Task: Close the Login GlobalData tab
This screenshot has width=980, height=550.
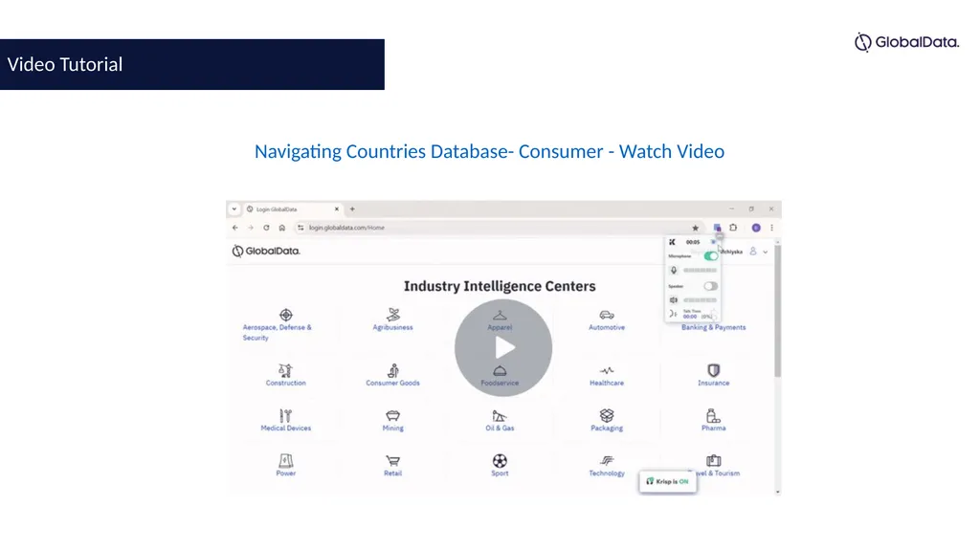Action: point(336,209)
